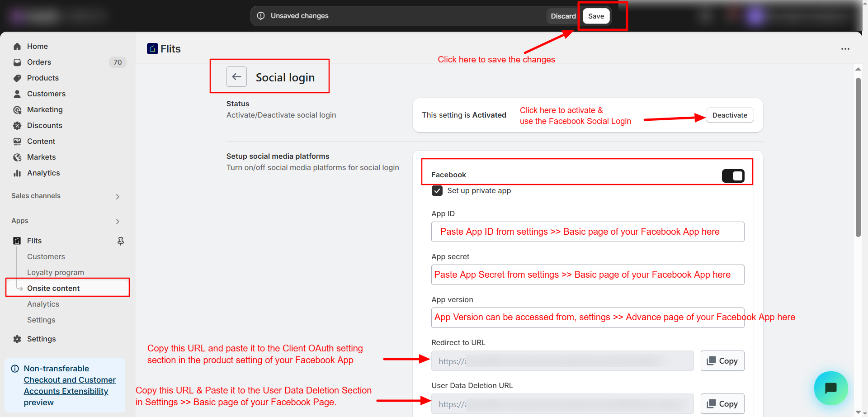Click the Marketing target icon

17,109
